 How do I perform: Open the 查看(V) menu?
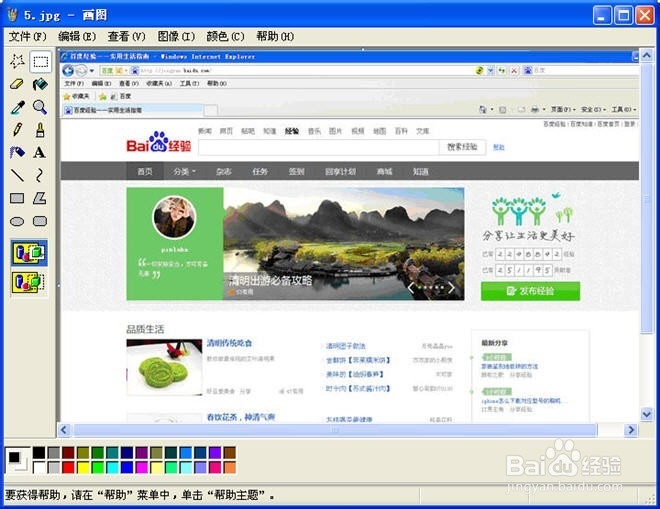pyautogui.click(x=126, y=37)
